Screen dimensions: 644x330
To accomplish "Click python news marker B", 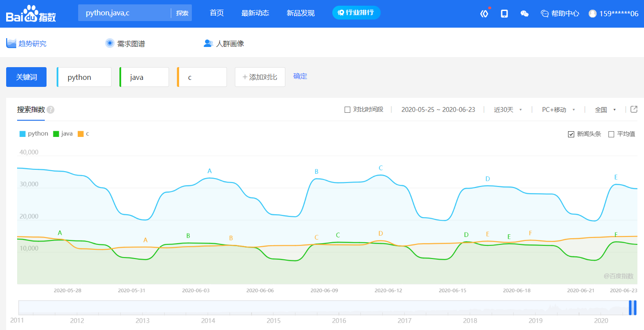I will pos(317,172).
